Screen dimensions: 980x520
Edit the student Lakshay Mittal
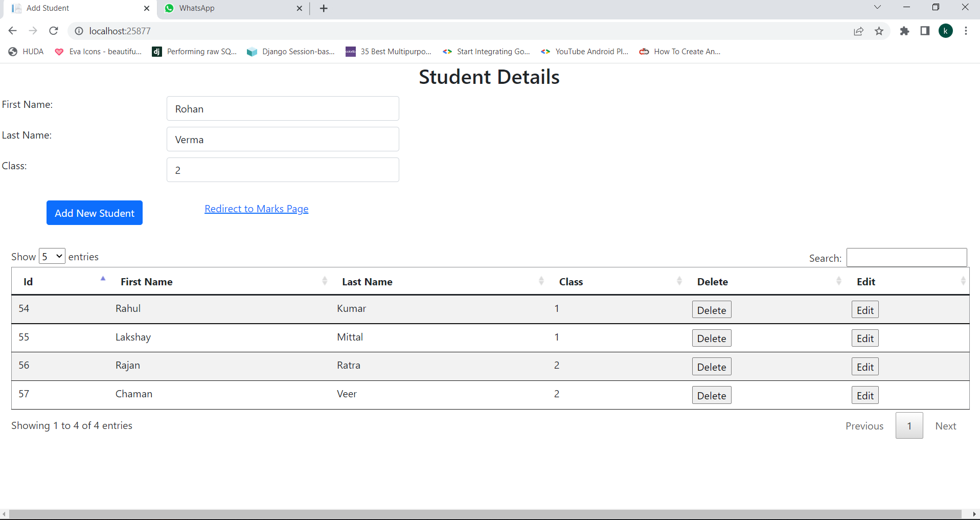tap(865, 338)
